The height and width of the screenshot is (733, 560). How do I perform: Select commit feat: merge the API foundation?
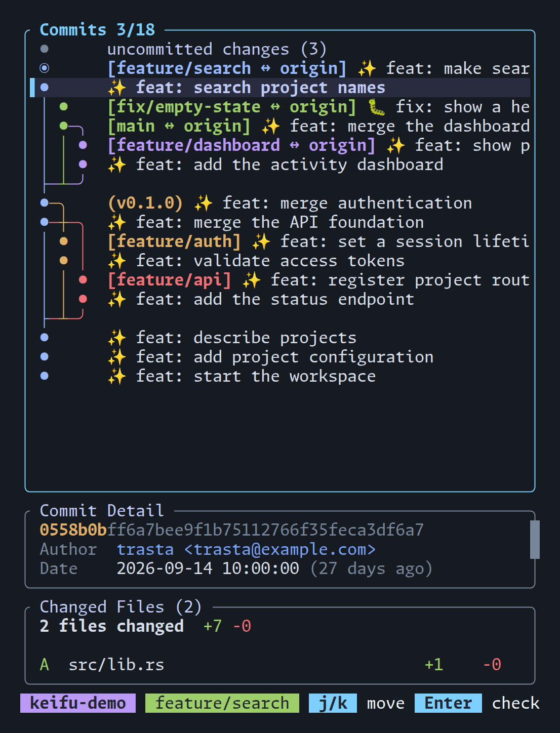click(280, 222)
